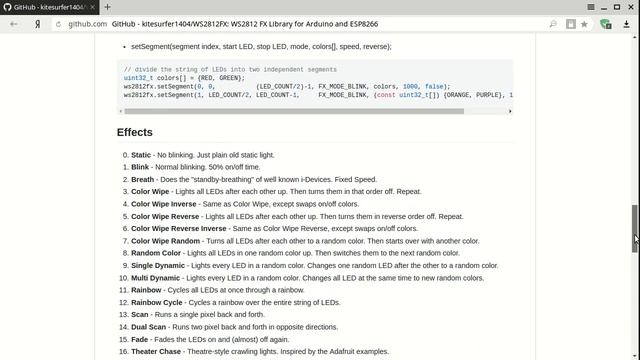Click 'uint32_t colors[]' code line
Image resolution: width=640 pixels, height=360 pixels.
pos(184,78)
